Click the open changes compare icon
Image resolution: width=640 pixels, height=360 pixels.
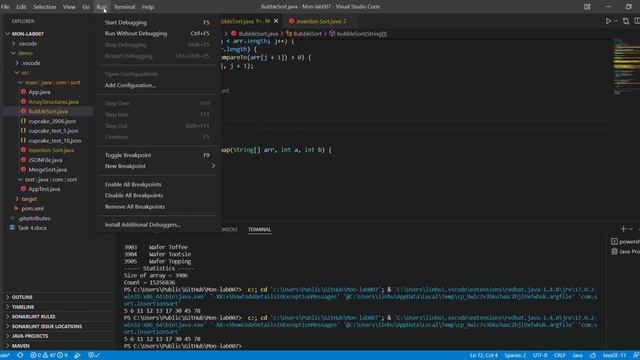(x=626, y=21)
